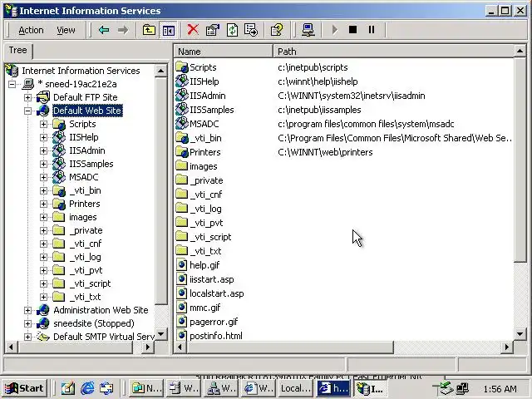Select postinfo.html file in list
This screenshot has height=399, width=532.
[216, 336]
